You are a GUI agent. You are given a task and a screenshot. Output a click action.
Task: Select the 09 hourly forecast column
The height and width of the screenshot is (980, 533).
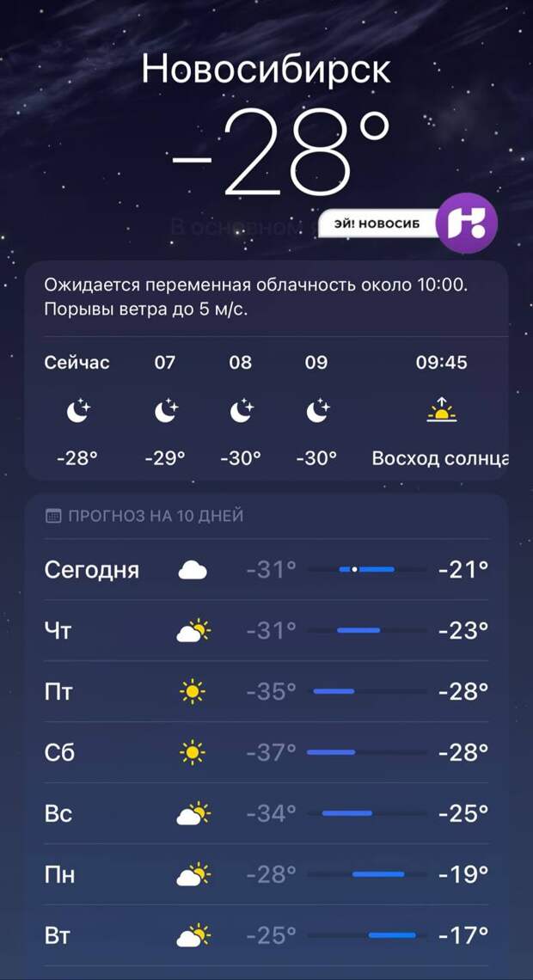coord(316,411)
